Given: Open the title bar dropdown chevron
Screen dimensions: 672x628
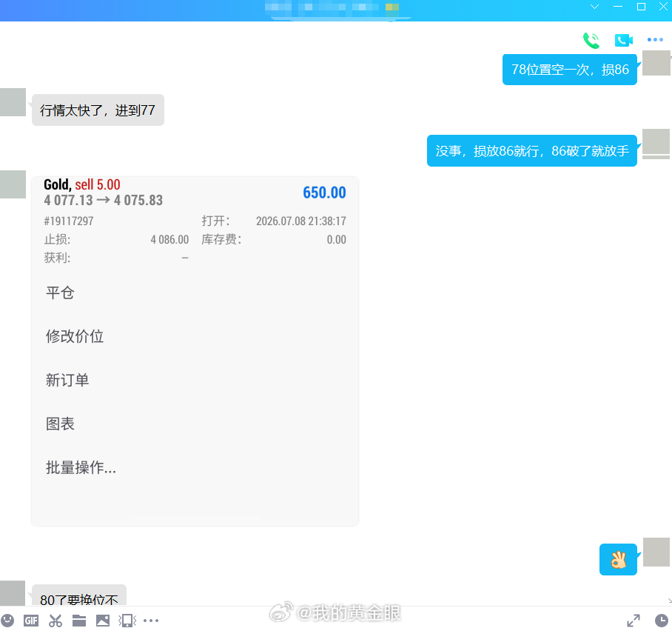Looking at the screenshot, I should [x=594, y=7].
